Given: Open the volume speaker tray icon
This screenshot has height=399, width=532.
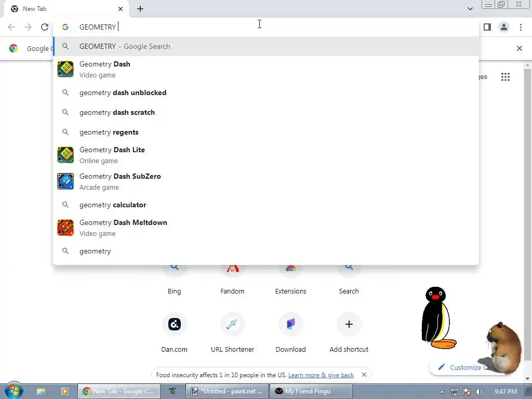Looking at the screenshot, I should (x=480, y=392).
